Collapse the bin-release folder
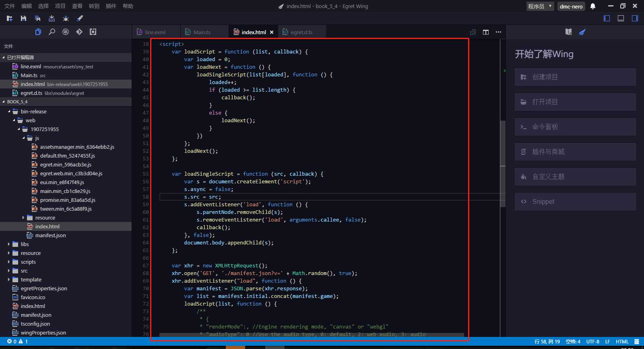 tap(9, 111)
